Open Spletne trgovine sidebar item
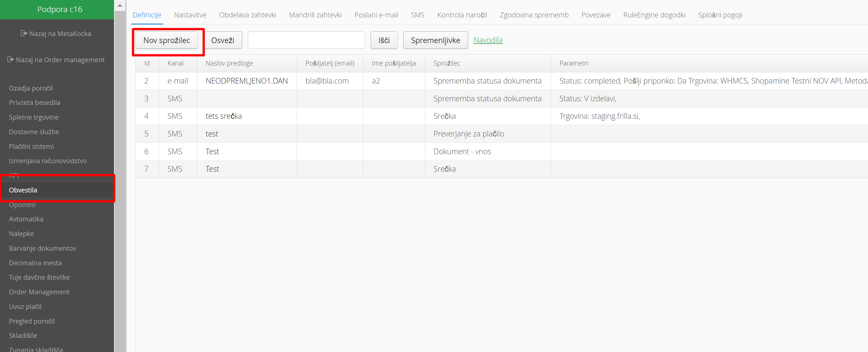868x352 pixels. tap(34, 117)
